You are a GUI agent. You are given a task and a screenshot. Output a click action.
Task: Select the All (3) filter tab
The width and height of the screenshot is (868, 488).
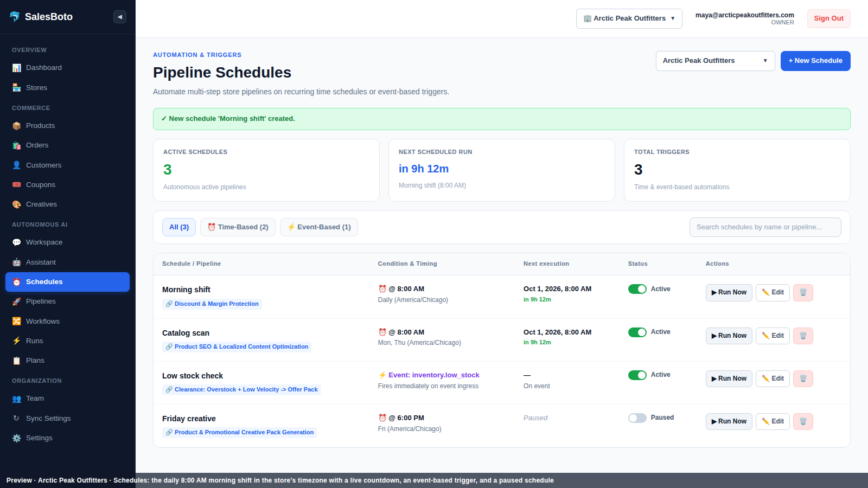click(179, 227)
